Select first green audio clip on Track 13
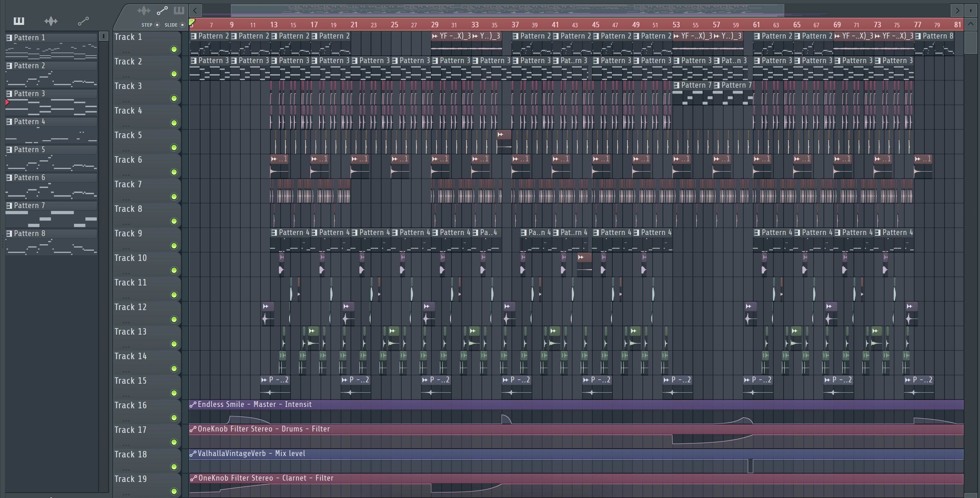The image size is (980, 498). tap(313, 338)
